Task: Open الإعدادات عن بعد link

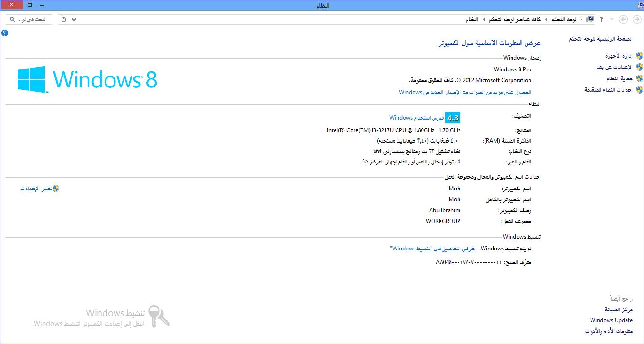Action: coord(615,67)
